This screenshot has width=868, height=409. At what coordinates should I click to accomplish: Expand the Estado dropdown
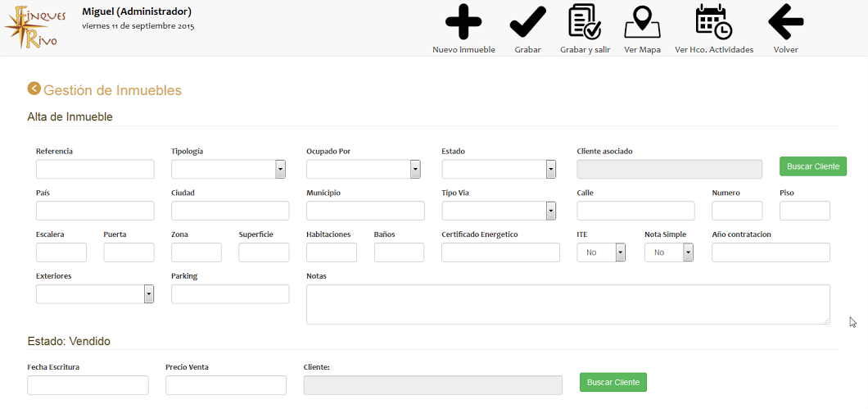tap(499, 169)
